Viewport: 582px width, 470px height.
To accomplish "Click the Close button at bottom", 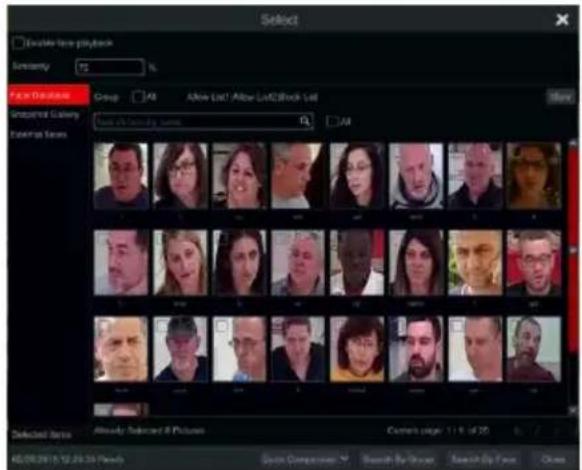I will pos(553,459).
